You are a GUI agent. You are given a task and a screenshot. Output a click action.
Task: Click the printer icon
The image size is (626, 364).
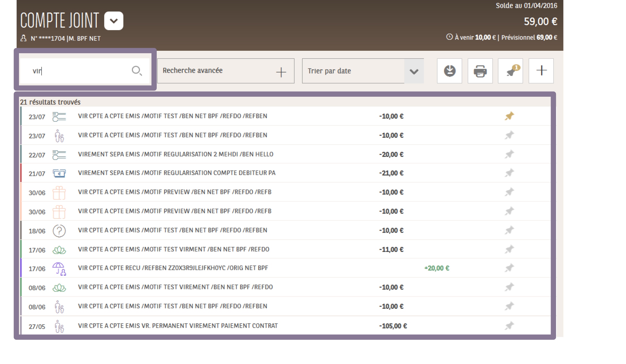coord(480,71)
